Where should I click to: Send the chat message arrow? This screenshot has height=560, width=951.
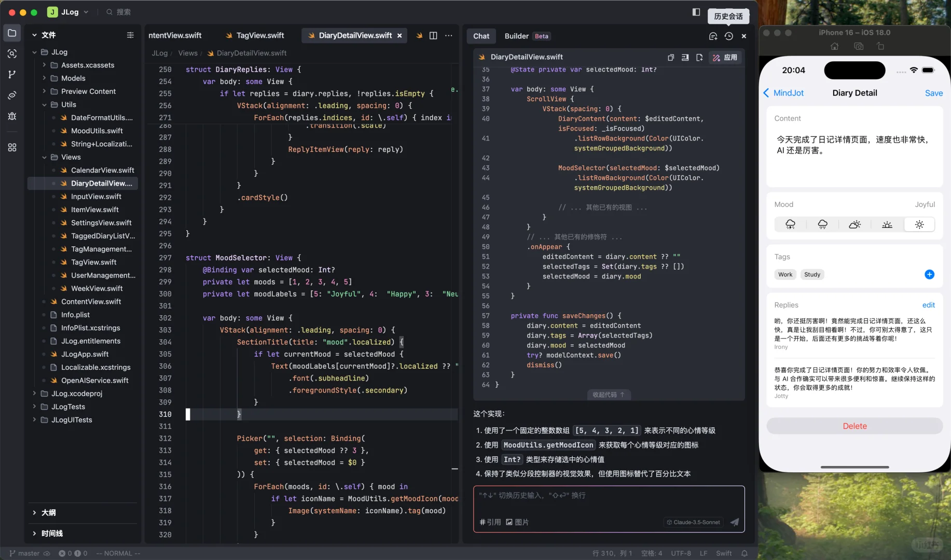[735, 522]
